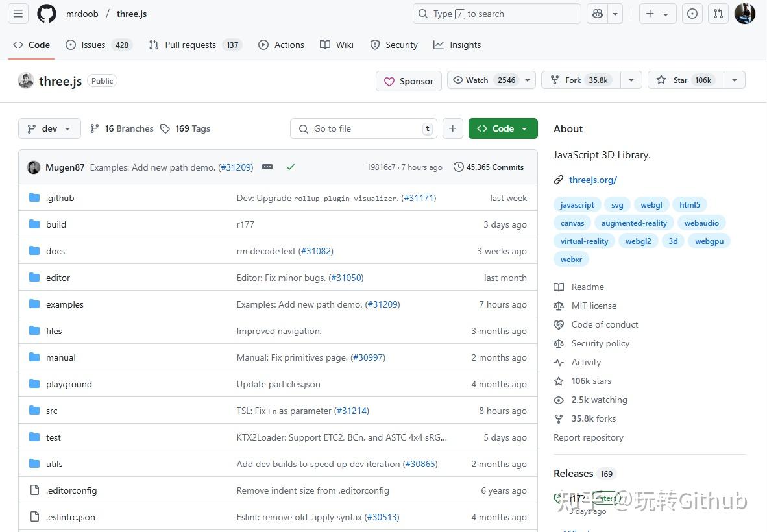767x532 pixels.
Task: Select the webgpu topic tag
Action: tap(709, 241)
